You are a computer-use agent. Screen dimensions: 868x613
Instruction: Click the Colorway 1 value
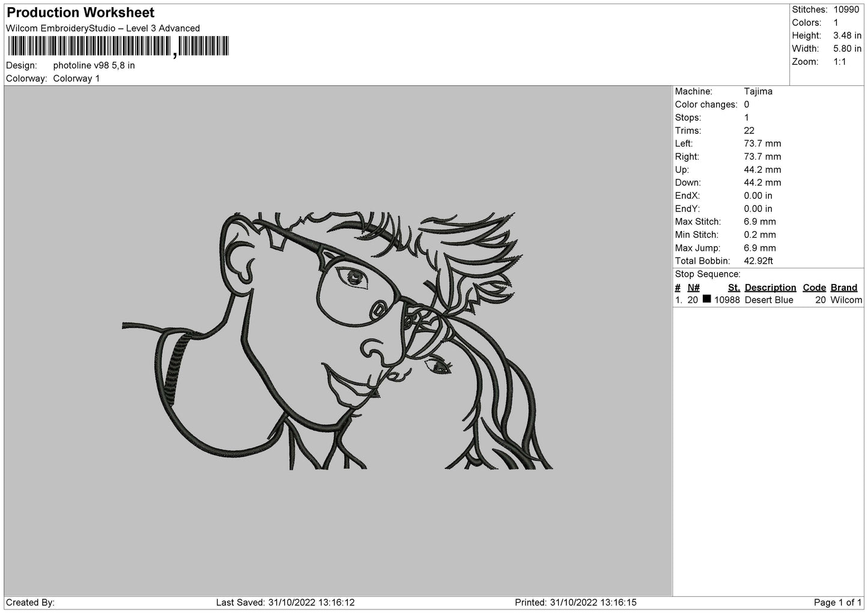click(76, 79)
